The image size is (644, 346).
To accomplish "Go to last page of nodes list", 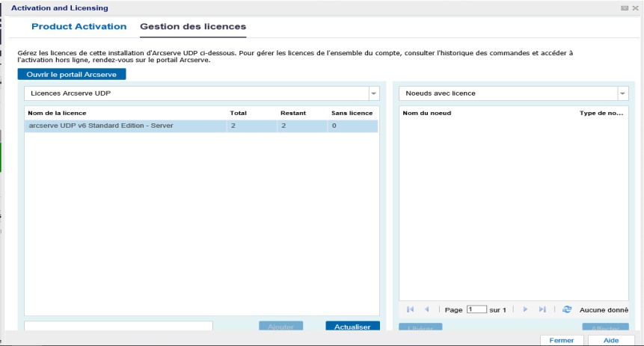I will tap(542, 309).
